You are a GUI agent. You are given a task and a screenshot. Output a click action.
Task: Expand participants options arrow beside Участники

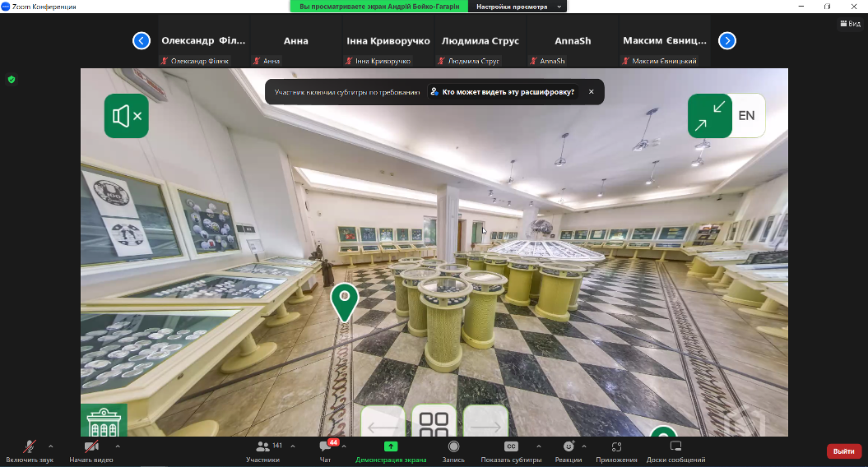tap(293, 446)
